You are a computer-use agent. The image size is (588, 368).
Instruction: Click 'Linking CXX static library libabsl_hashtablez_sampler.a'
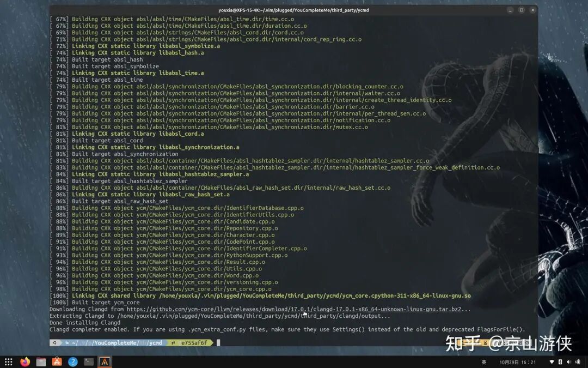coord(149,174)
